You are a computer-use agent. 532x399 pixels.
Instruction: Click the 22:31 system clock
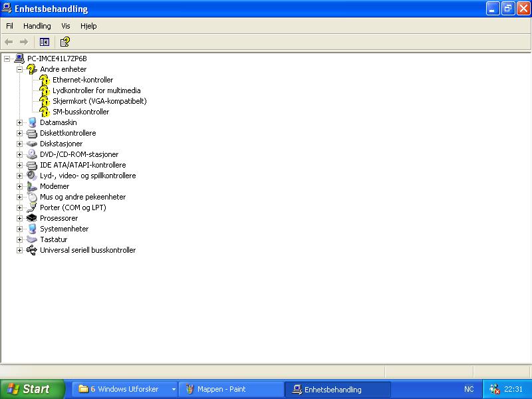pos(513,389)
